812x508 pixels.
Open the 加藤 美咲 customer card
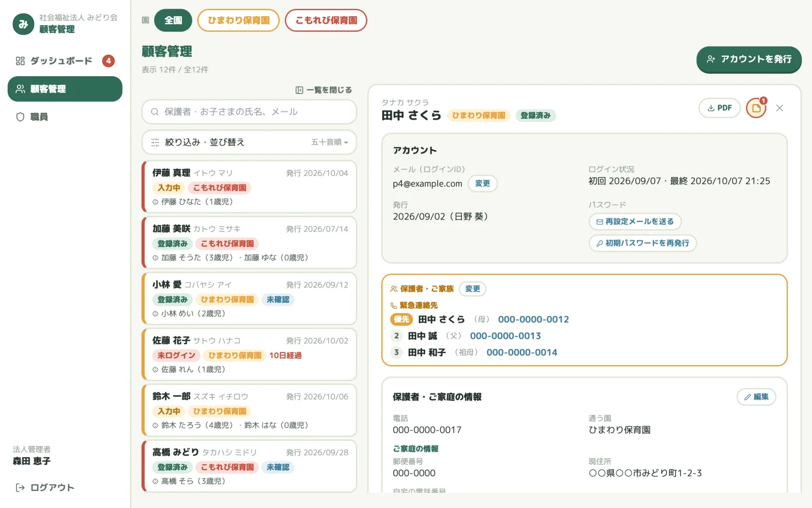point(249,242)
